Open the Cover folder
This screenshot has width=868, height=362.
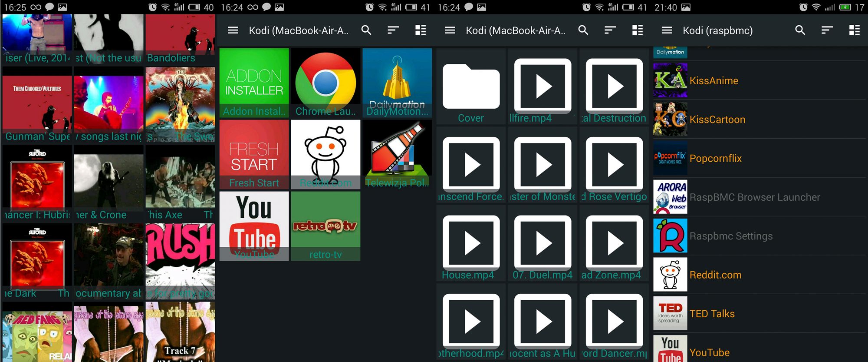(471, 86)
